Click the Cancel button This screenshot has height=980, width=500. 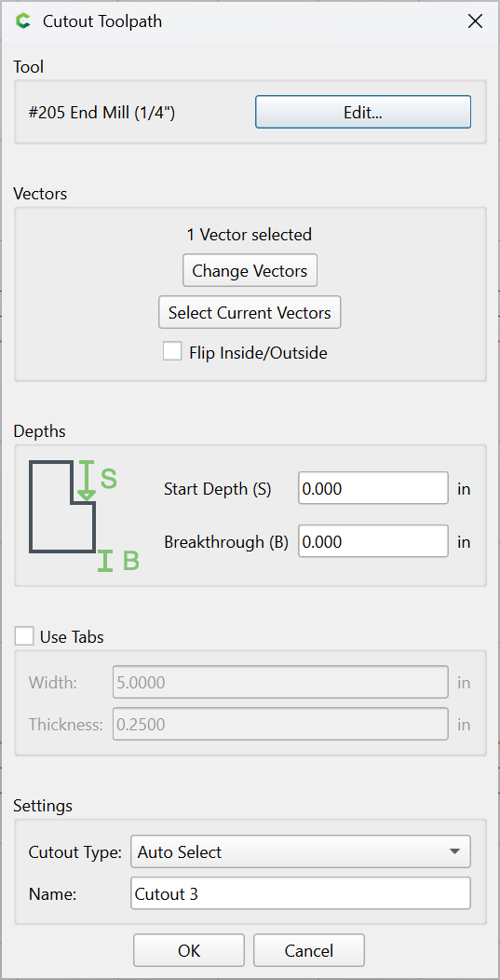point(309,950)
